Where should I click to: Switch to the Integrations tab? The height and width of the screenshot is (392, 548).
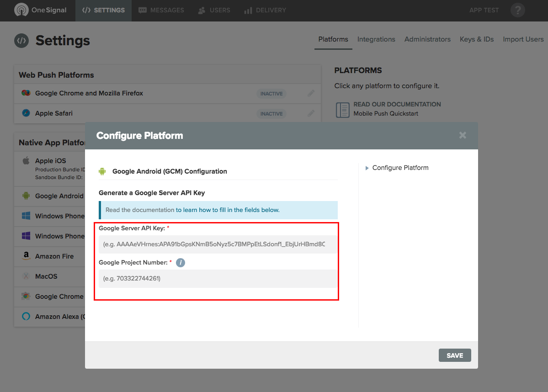point(376,39)
